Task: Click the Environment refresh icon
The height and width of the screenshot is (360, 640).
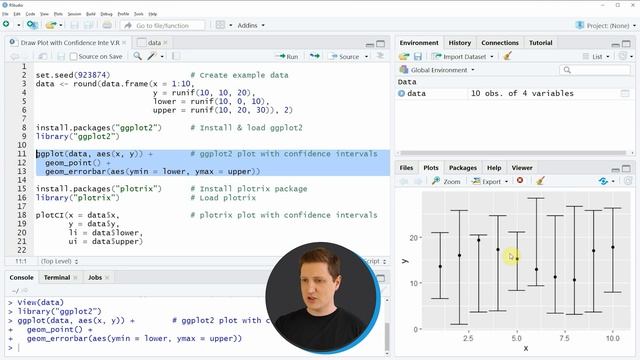Action: click(x=622, y=56)
